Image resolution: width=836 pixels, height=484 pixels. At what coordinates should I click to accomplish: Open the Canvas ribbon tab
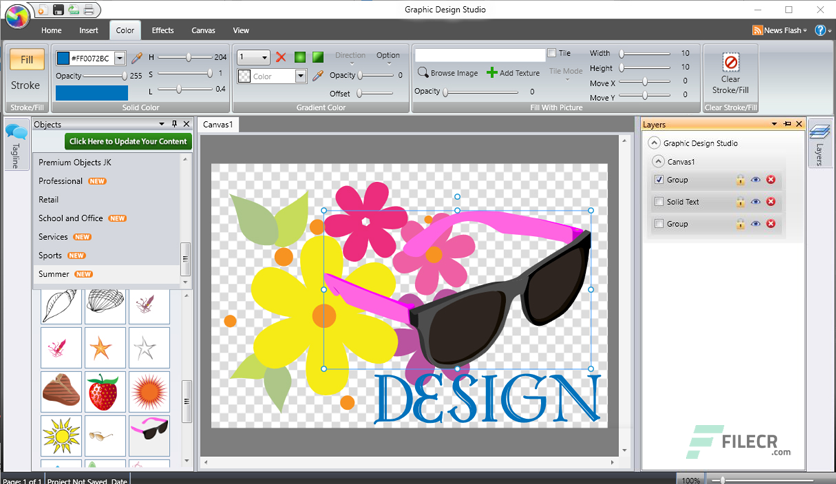pos(203,30)
